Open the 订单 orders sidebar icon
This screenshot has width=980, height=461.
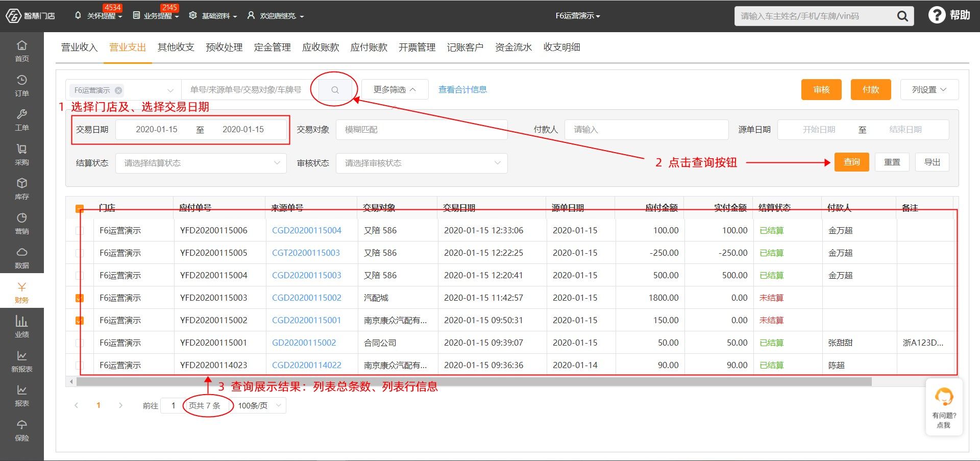coord(22,85)
